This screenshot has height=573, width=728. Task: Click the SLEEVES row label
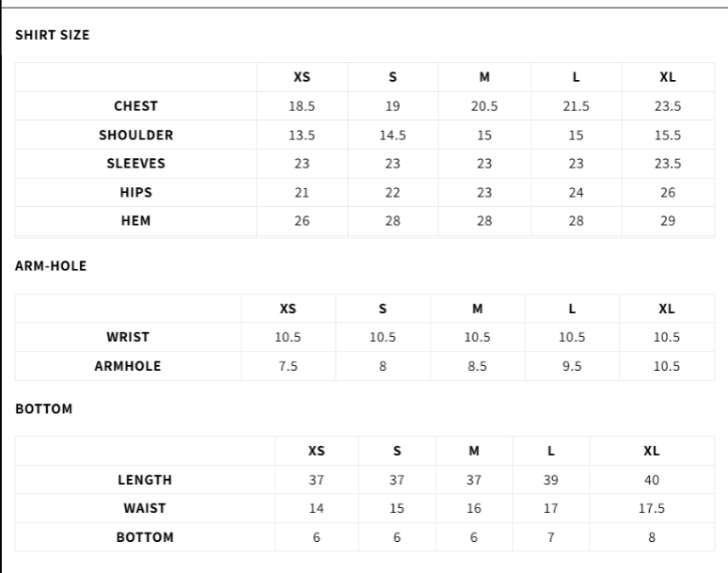click(x=135, y=164)
